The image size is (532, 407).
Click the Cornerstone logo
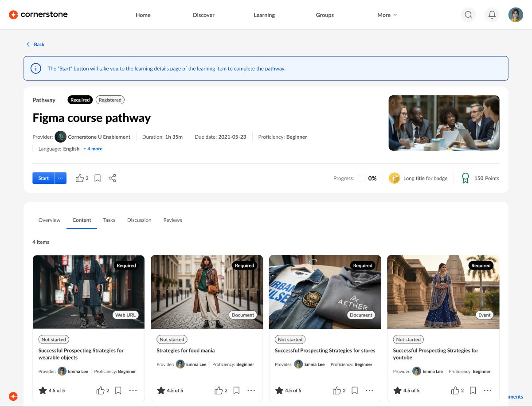click(38, 15)
